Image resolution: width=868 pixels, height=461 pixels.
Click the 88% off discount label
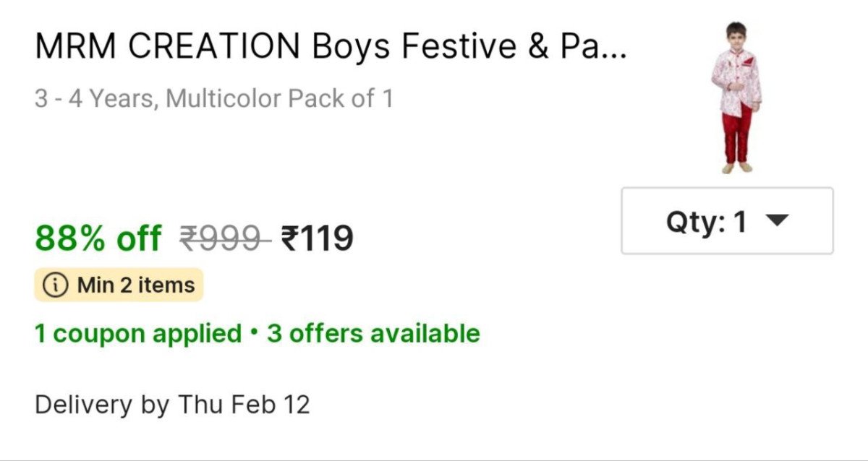point(98,238)
